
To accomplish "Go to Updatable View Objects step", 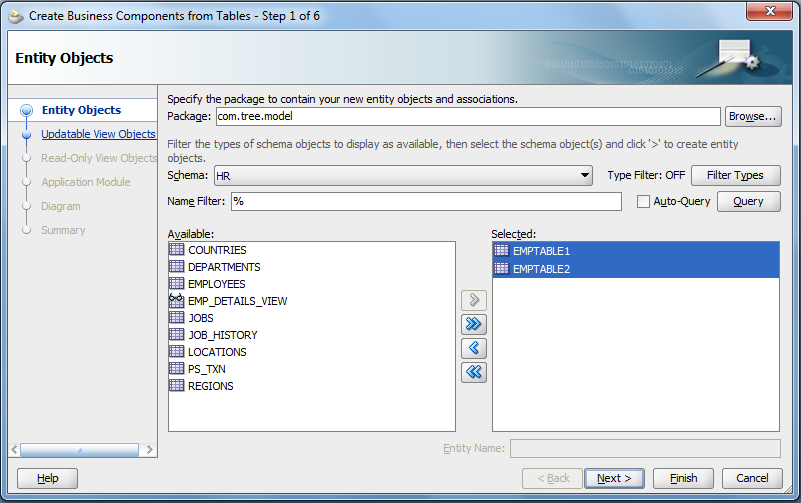I will click(x=98, y=134).
